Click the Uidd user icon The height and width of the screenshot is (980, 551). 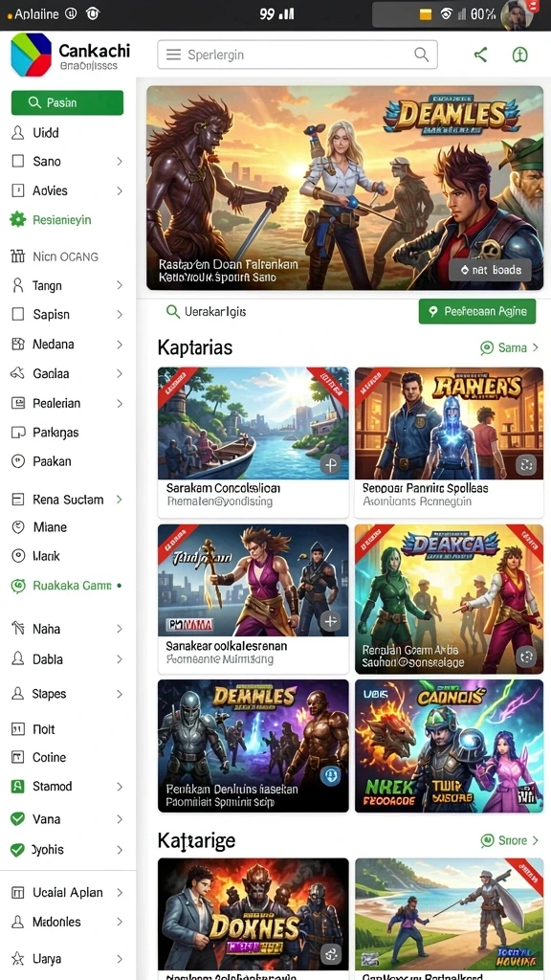tap(18, 132)
